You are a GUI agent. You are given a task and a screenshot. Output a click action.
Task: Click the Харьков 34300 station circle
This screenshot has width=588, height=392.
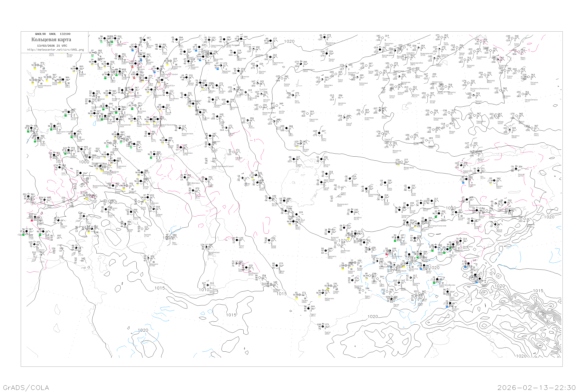tap(50, 77)
